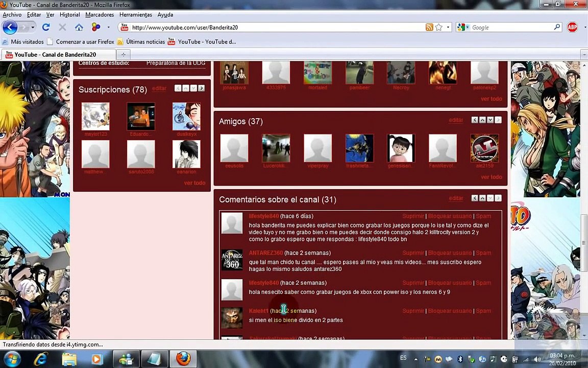Move Suscripciones module up with arrow
The image size is (588, 368).
[x=186, y=88]
